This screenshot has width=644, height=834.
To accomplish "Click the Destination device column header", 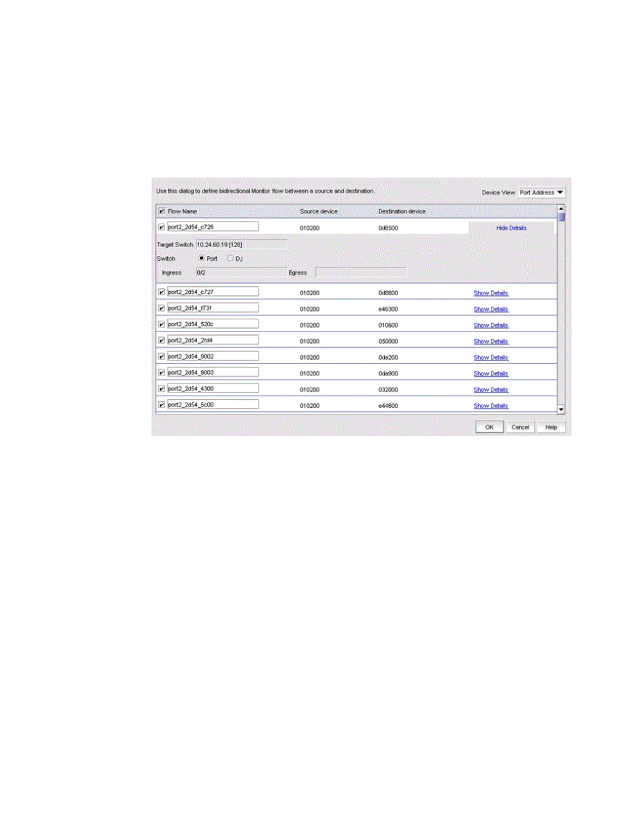I will 402,211.
